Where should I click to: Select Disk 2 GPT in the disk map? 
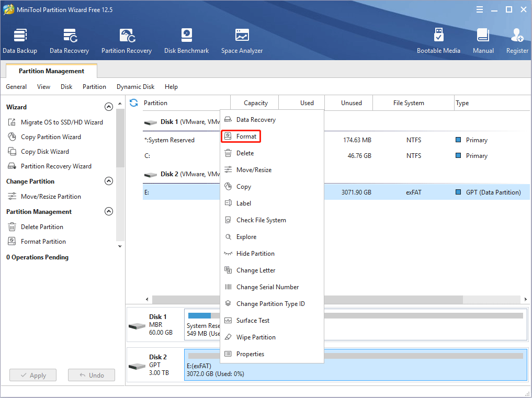point(155,365)
